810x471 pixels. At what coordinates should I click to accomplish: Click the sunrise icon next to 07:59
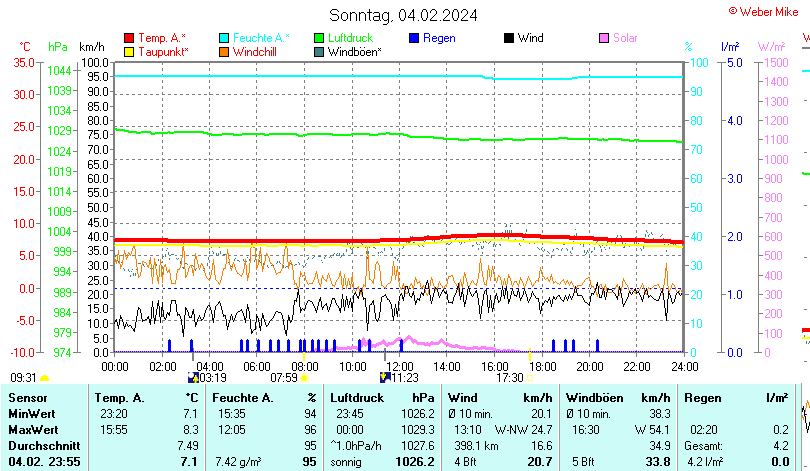coord(304,377)
